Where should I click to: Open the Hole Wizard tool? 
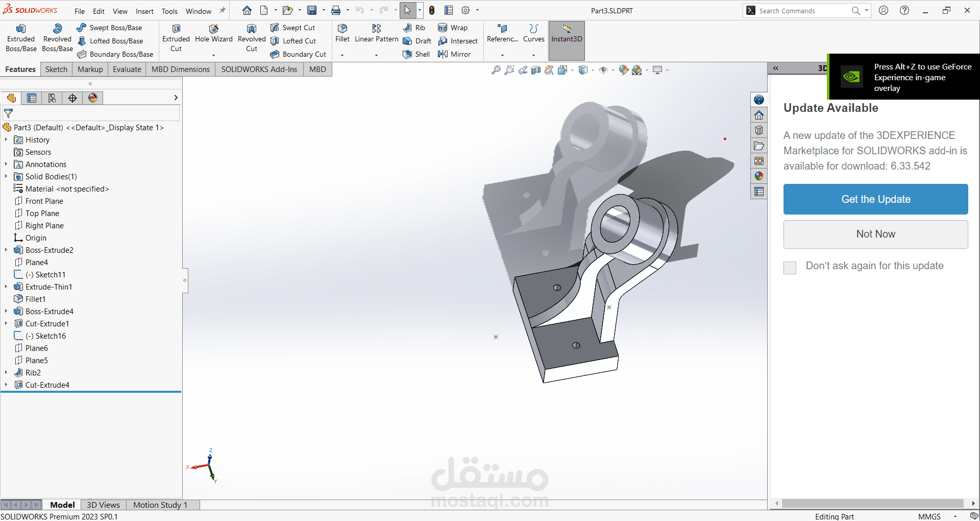click(x=214, y=34)
